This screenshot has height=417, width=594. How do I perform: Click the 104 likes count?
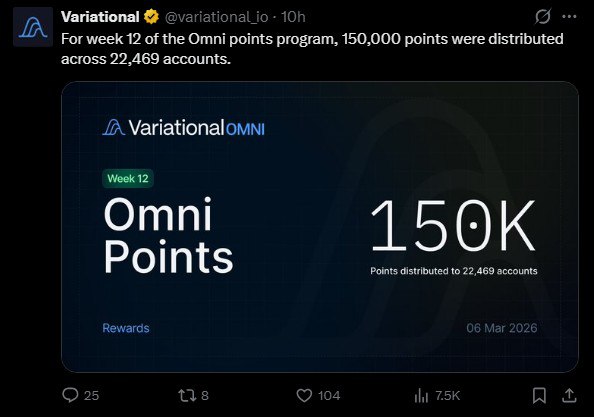coord(329,395)
